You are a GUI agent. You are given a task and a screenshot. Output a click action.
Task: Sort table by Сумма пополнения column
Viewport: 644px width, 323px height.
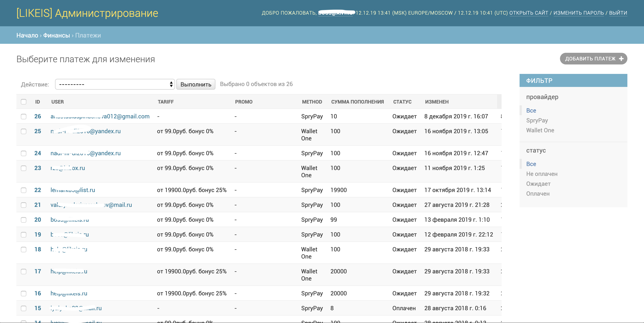point(357,102)
